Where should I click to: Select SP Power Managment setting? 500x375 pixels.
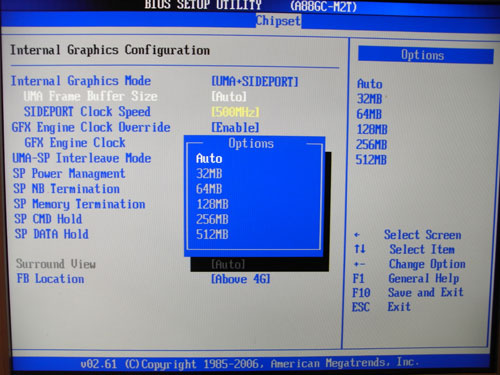(69, 173)
